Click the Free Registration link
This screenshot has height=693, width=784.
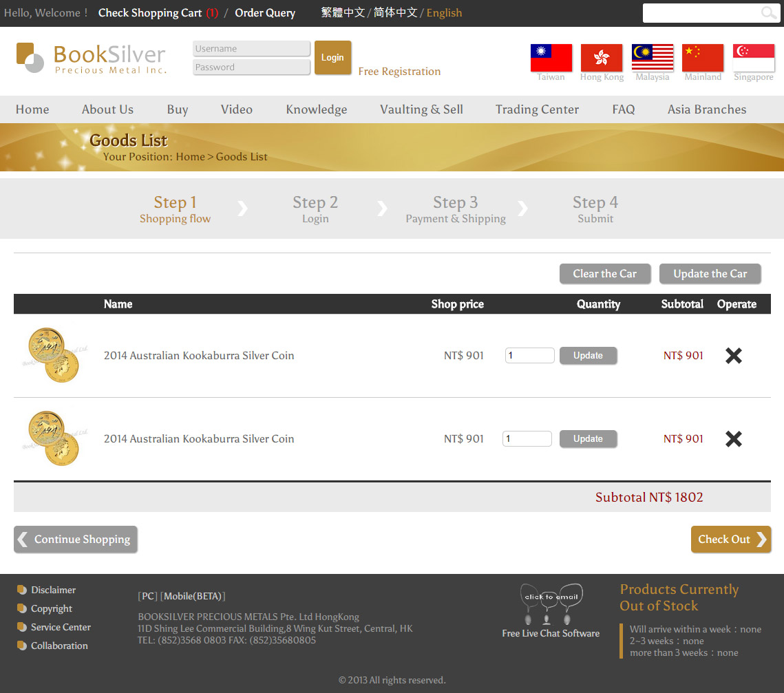[x=399, y=72]
